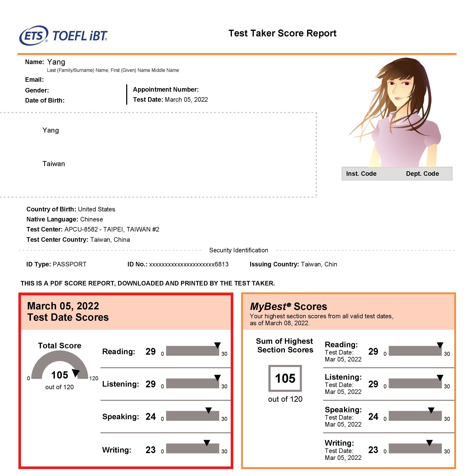Screen dimensions: 476x476
Task: Click the Dept. Code label
Action: coord(423,174)
